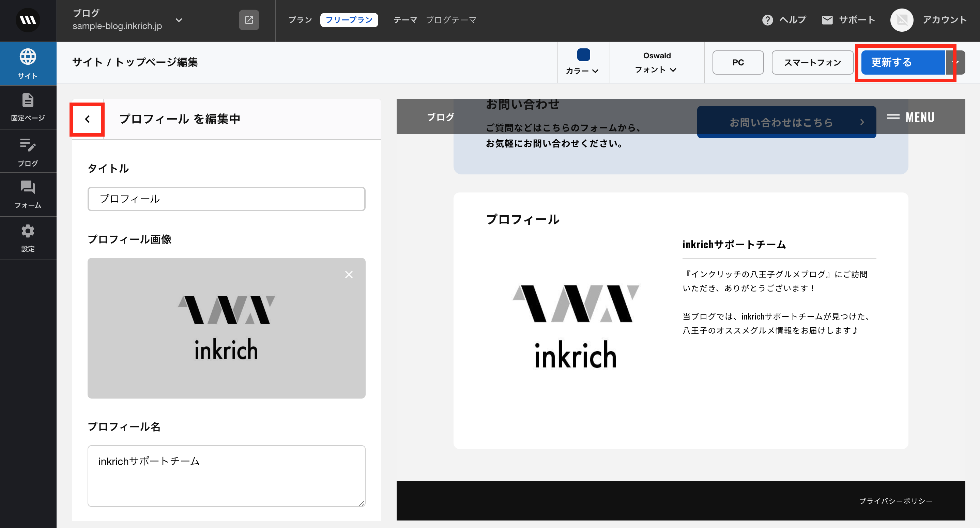Screen dimensions: 980x528
Task: Click the inkrich logo icon
Action: click(x=28, y=20)
